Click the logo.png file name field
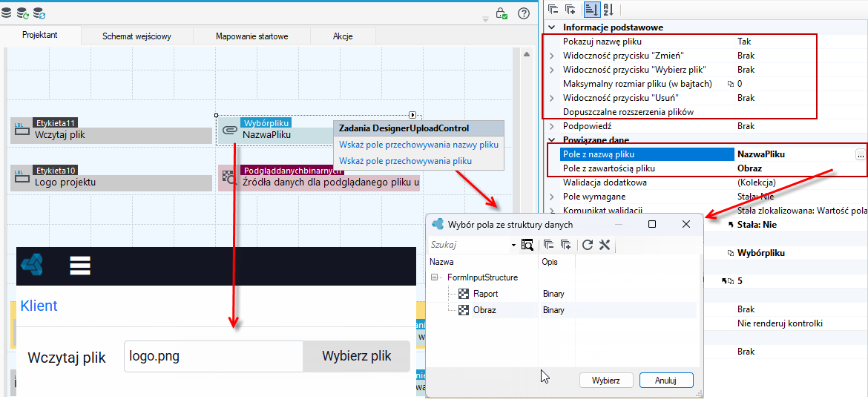Screen dimensions: 868x408 coord(214,356)
